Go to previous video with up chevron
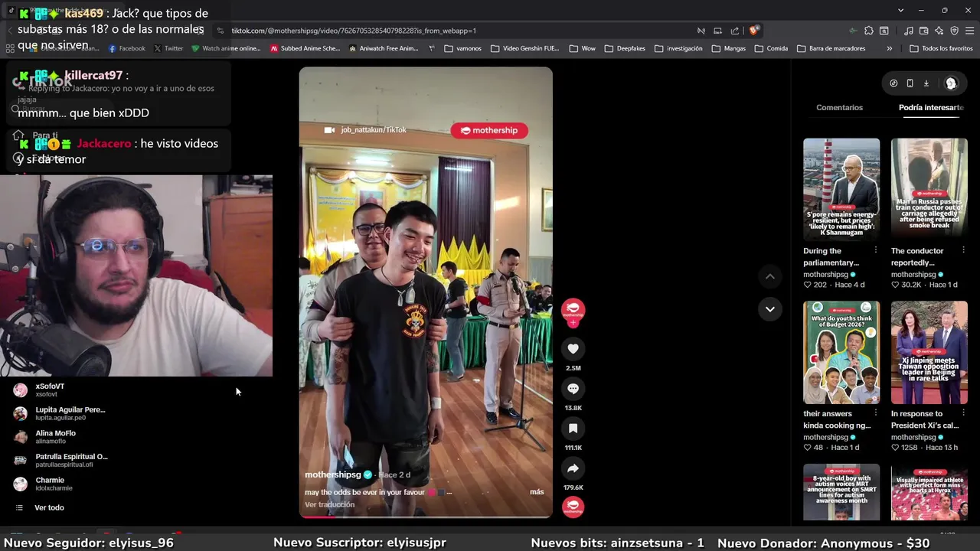The image size is (980, 551). click(x=770, y=276)
